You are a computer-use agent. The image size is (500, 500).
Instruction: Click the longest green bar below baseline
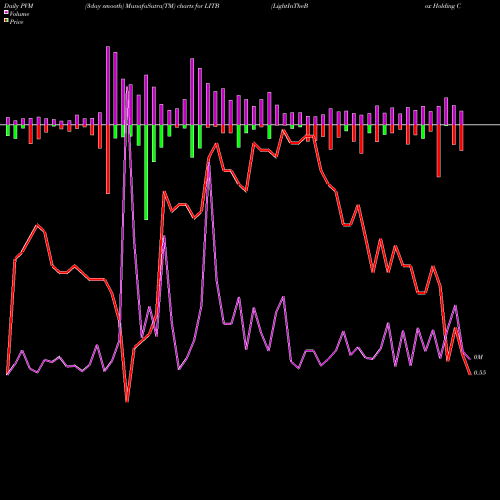tap(146, 172)
